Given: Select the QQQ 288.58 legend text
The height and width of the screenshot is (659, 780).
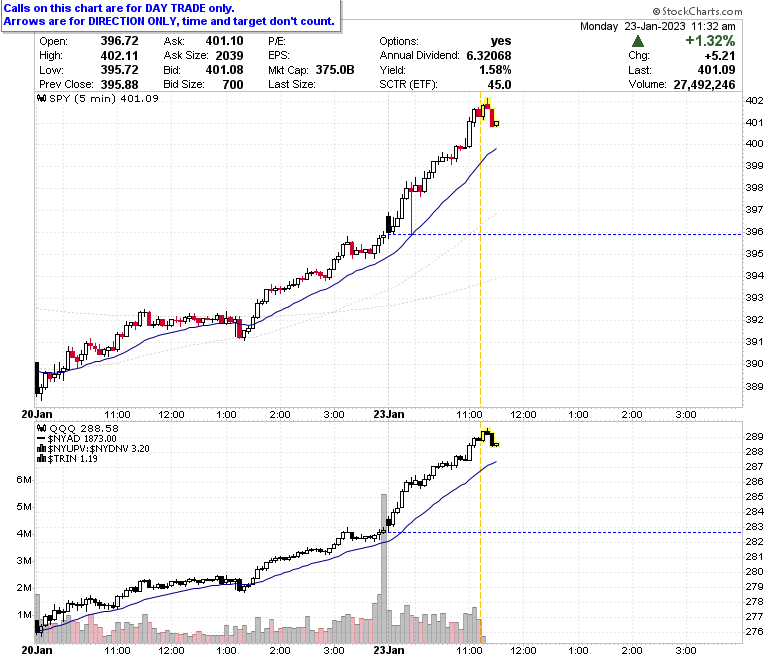Looking at the screenshot, I should [x=84, y=428].
